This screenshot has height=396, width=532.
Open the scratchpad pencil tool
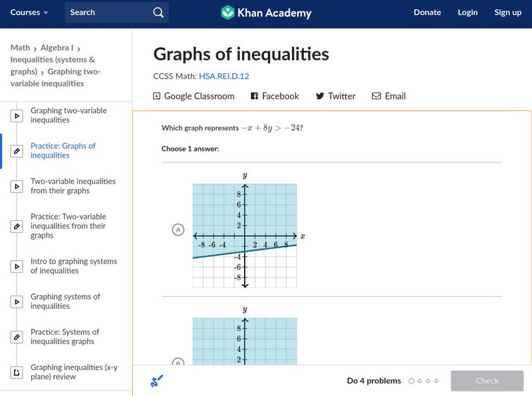coord(157,381)
